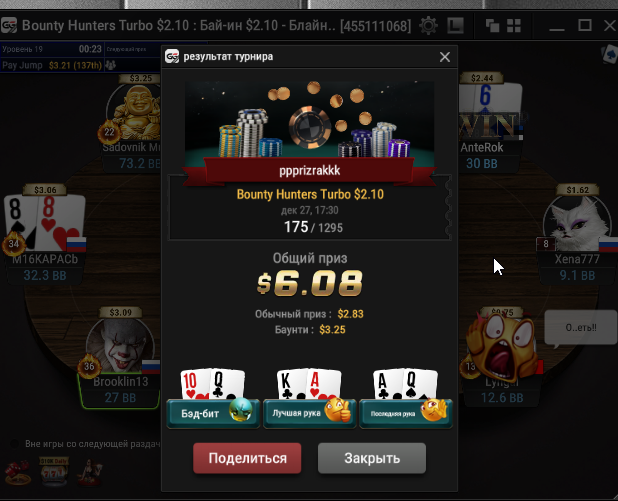
Task: Open the live dealer girl icon
Action: click(90, 471)
